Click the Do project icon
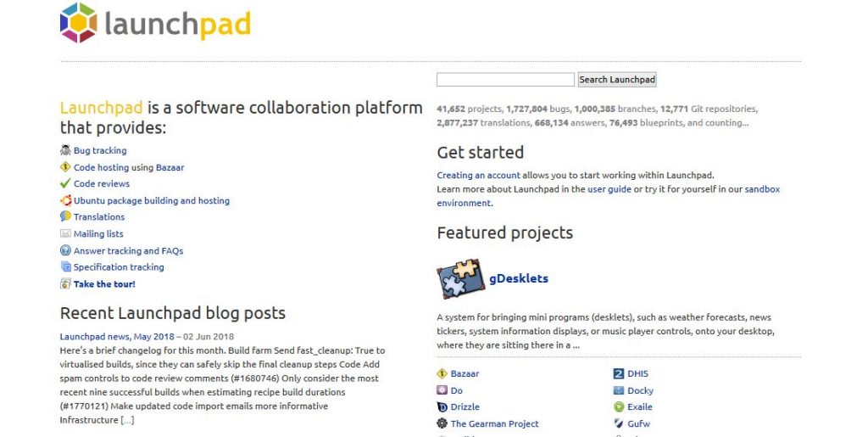Image resolution: width=868 pixels, height=437 pixels. click(442, 390)
